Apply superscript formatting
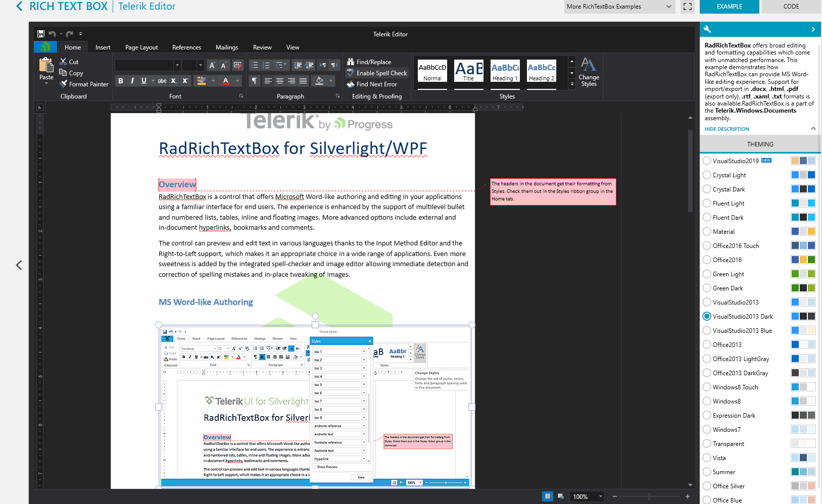Viewport: 822px width, 504px height. pos(185,81)
